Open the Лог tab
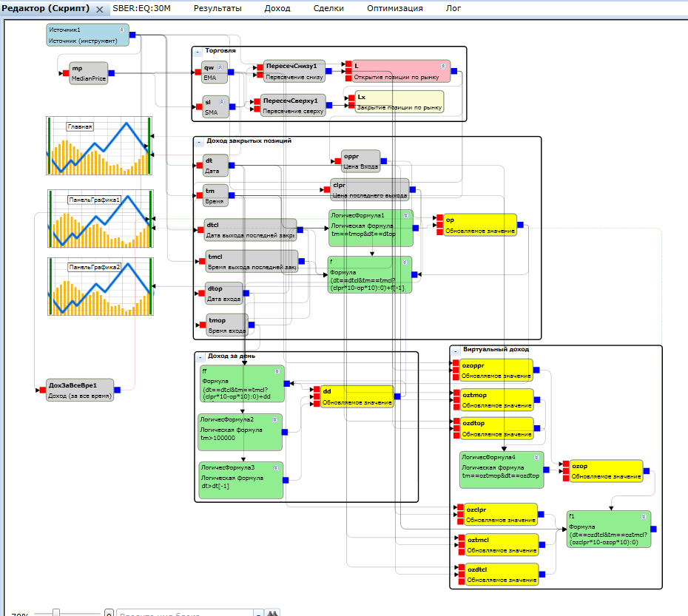This screenshot has height=616, width=688. (453, 8)
